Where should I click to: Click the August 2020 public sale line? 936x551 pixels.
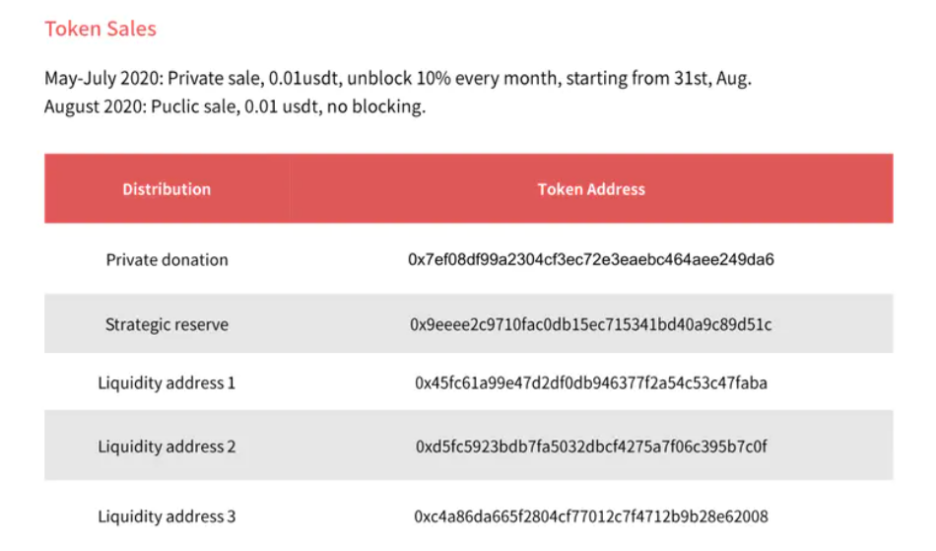click(235, 106)
